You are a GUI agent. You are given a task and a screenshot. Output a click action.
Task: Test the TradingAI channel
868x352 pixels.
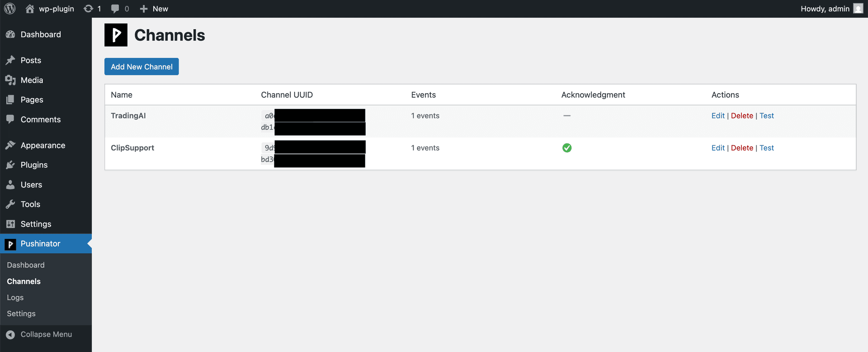click(767, 116)
